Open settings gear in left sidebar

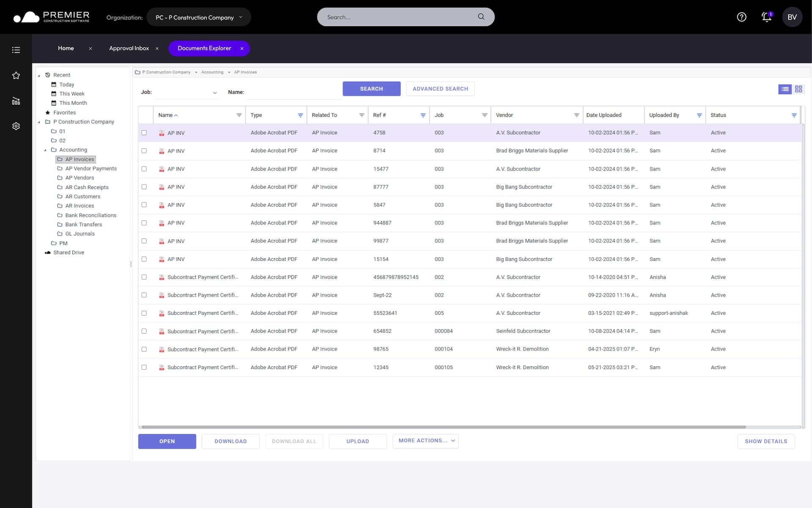(x=16, y=126)
